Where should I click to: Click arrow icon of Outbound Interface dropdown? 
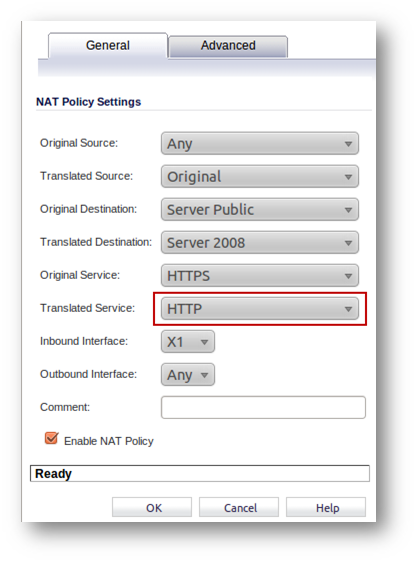[204, 375]
